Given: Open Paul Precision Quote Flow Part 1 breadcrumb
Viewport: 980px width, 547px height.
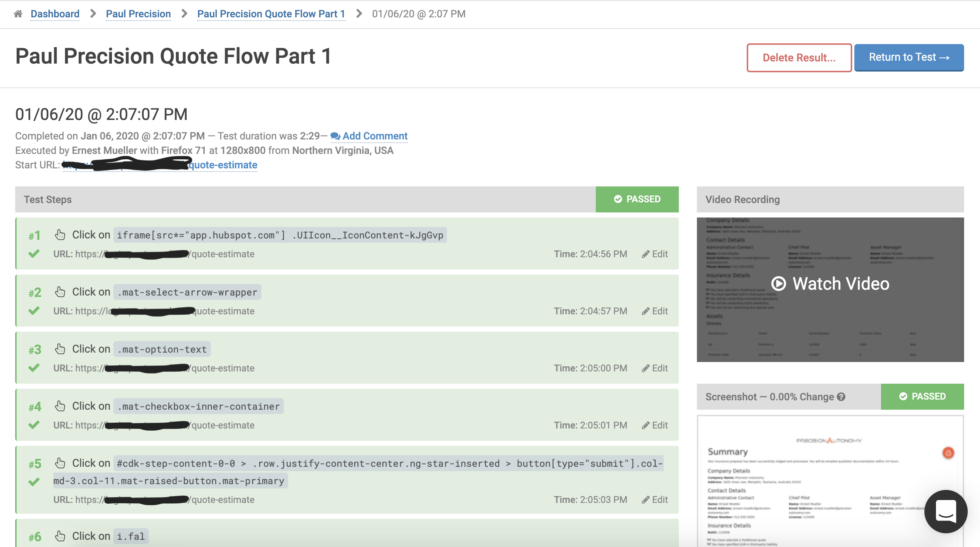Looking at the screenshot, I should tap(271, 14).
